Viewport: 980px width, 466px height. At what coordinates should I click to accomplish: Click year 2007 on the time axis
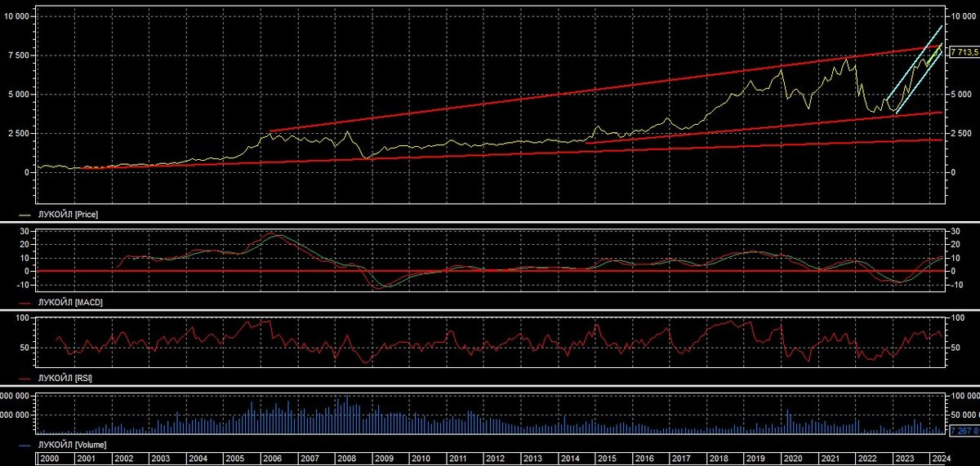[x=310, y=459]
